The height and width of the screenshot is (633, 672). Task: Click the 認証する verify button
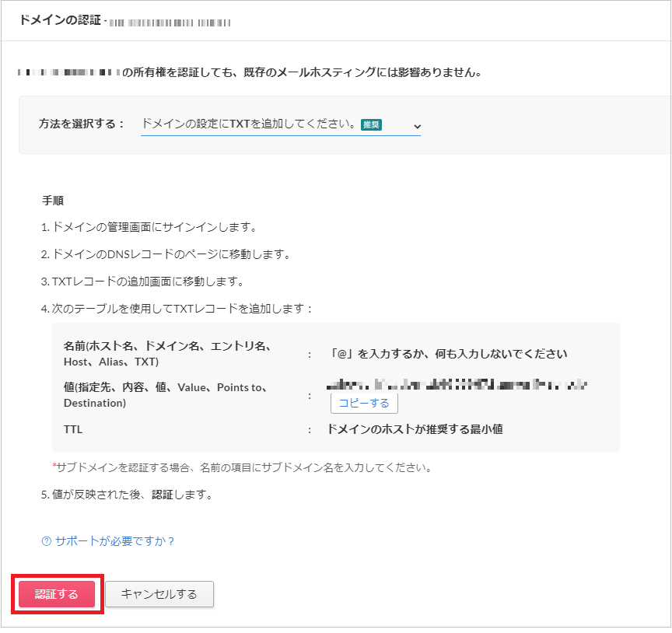[57, 593]
